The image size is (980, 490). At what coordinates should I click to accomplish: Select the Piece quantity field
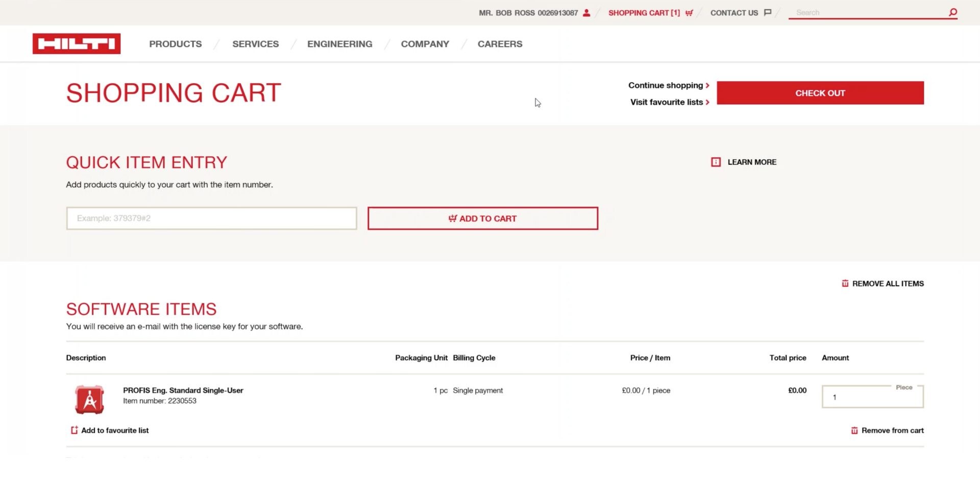872,397
